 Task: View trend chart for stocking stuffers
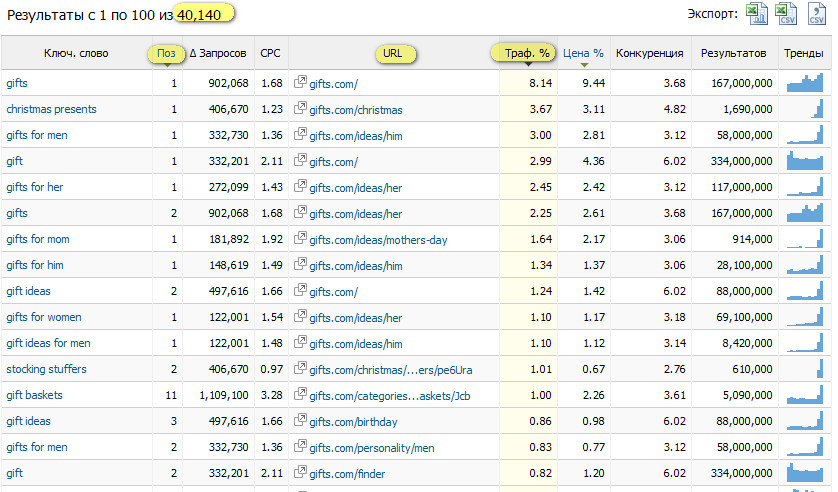coord(805,369)
